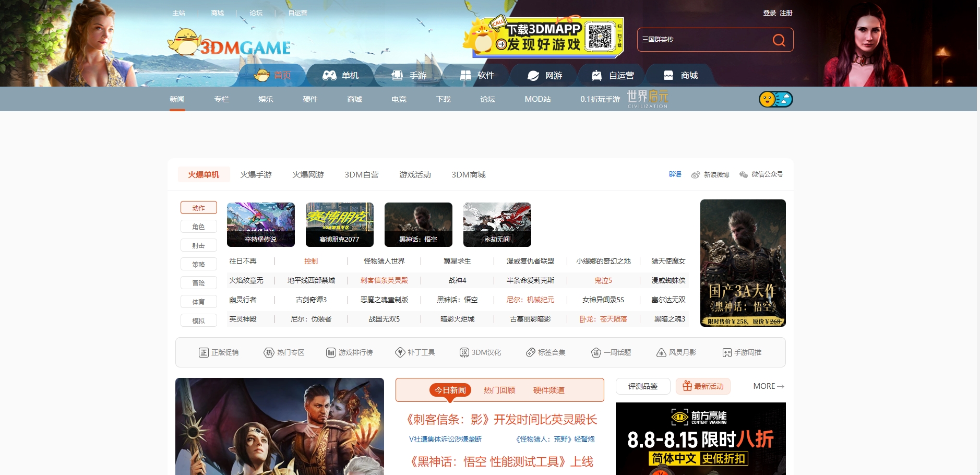Open 硬件频道 tab

(x=549, y=390)
